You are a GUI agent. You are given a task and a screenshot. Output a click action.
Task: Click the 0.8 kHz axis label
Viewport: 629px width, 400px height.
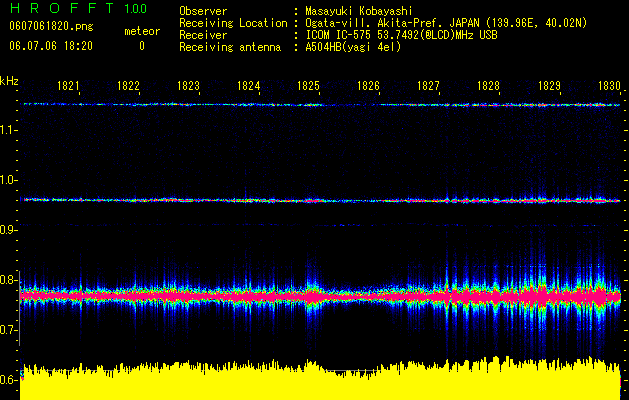click(9, 280)
